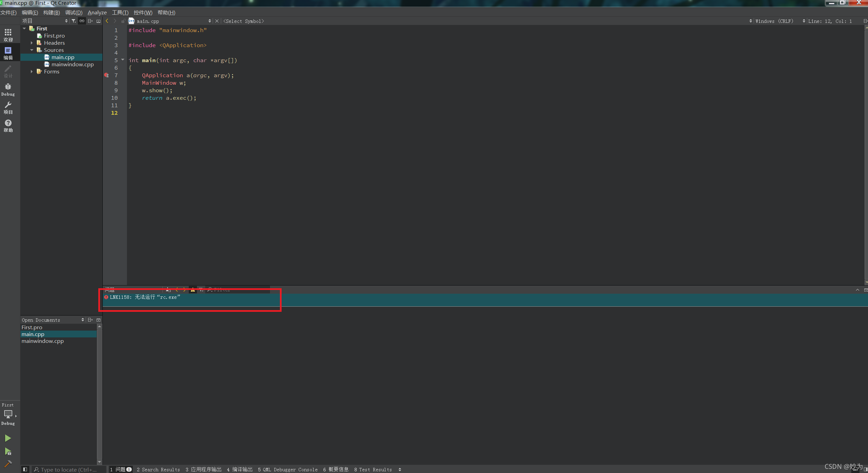
Task: Open the First kit selector monitor icon
Action: pyautogui.click(x=8, y=414)
